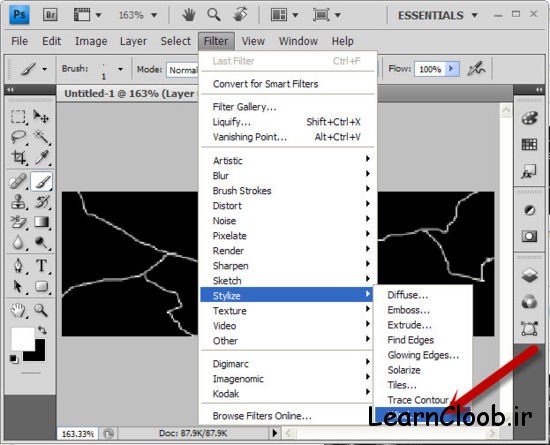This screenshot has width=550, height=445.
Task: Open the Layers panel icon
Action: (x=529, y=275)
